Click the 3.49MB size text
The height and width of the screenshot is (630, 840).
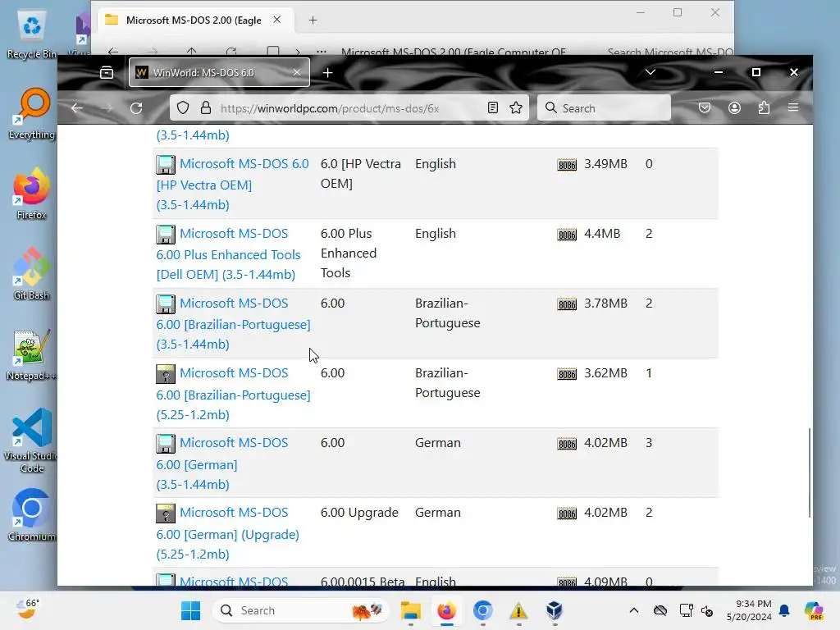(x=605, y=164)
